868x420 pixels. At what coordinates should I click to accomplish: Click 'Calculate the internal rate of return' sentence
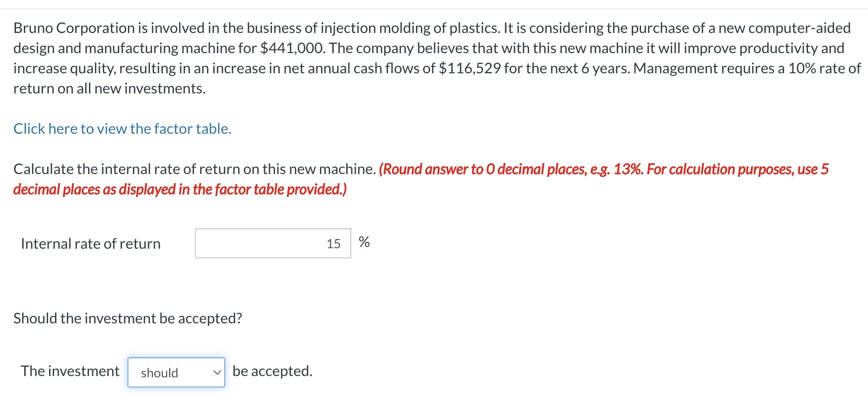click(x=194, y=169)
